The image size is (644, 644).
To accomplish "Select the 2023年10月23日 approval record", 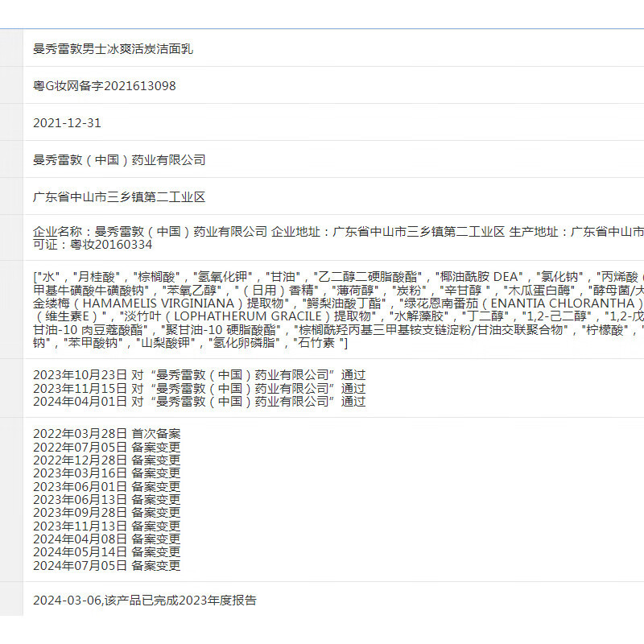I will (199, 374).
